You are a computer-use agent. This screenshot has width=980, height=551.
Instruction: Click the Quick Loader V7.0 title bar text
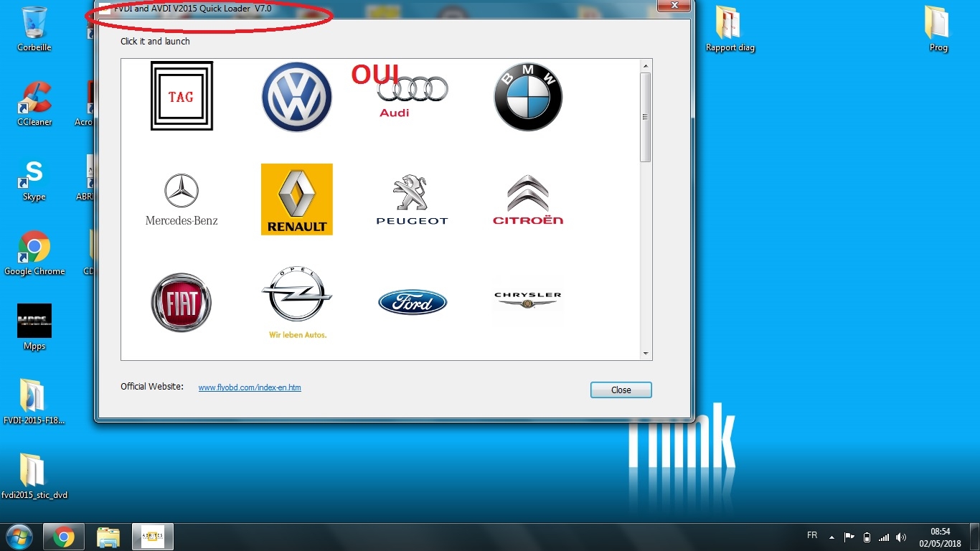coord(192,9)
